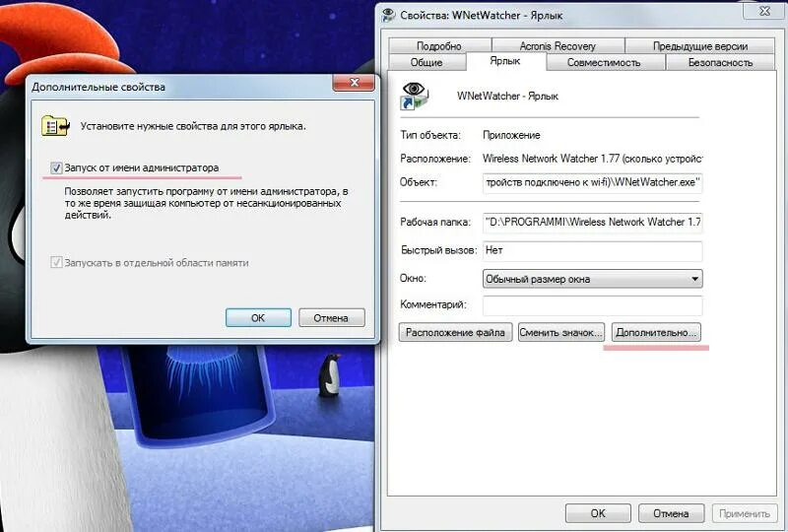Screen dimensions: 788x532
Task: Open the Безопасность tab
Action: (x=720, y=62)
